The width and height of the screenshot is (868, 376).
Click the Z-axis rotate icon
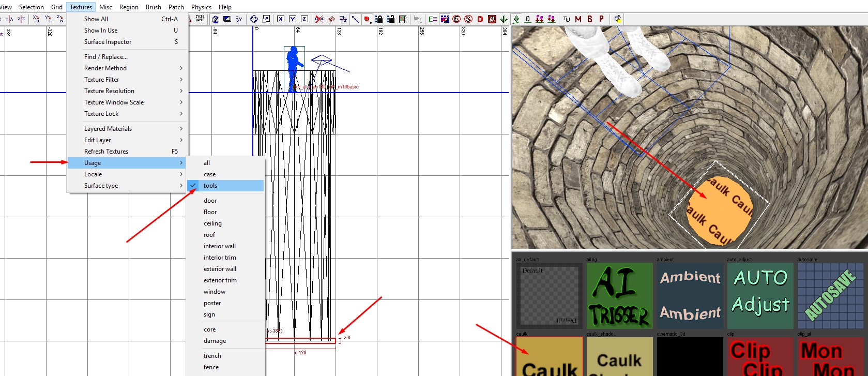(60, 19)
